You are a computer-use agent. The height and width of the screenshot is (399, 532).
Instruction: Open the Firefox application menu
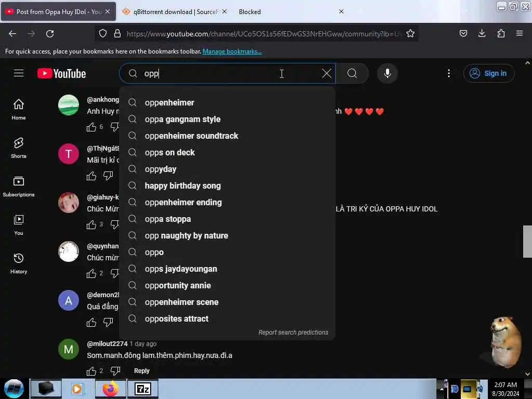[x=520, y=34]
